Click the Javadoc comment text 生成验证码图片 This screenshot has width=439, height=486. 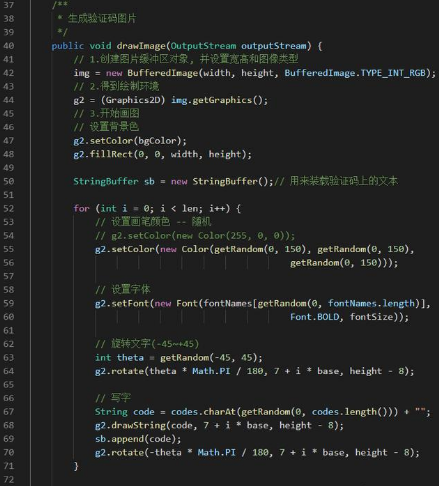tap(102, 19)
